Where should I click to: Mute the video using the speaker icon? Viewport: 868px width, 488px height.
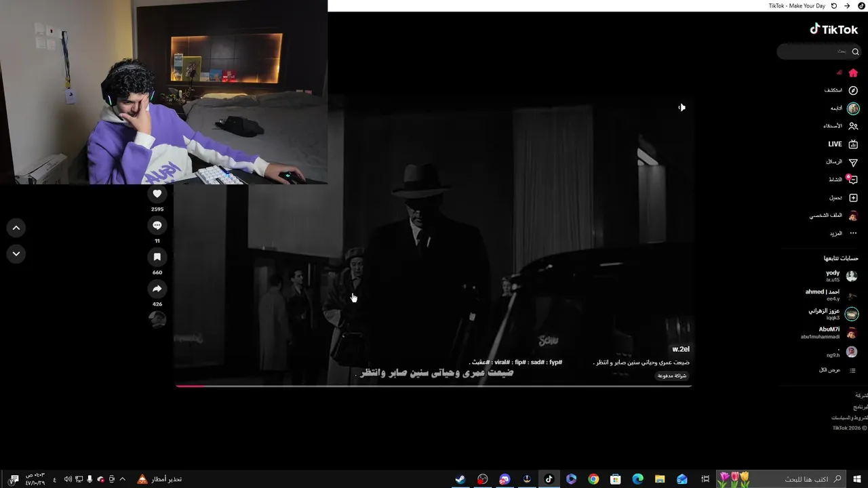click(x=682, y=107)
